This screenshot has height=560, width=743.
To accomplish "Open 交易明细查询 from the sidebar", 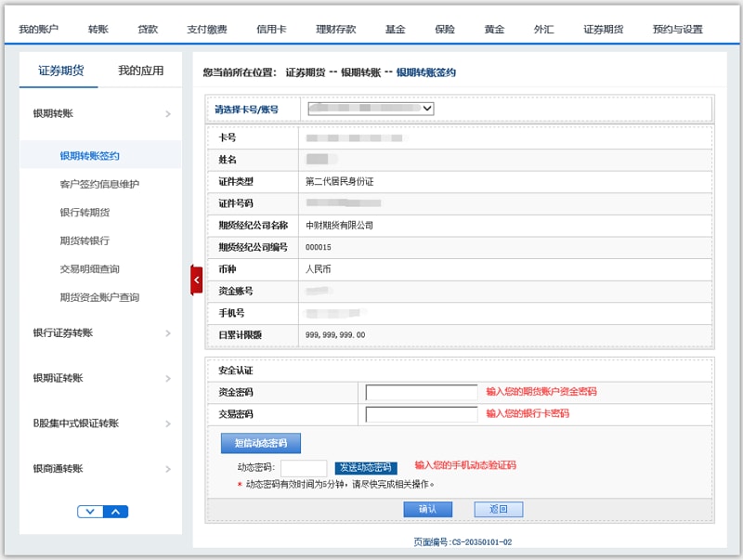I will tap(89, 269).
